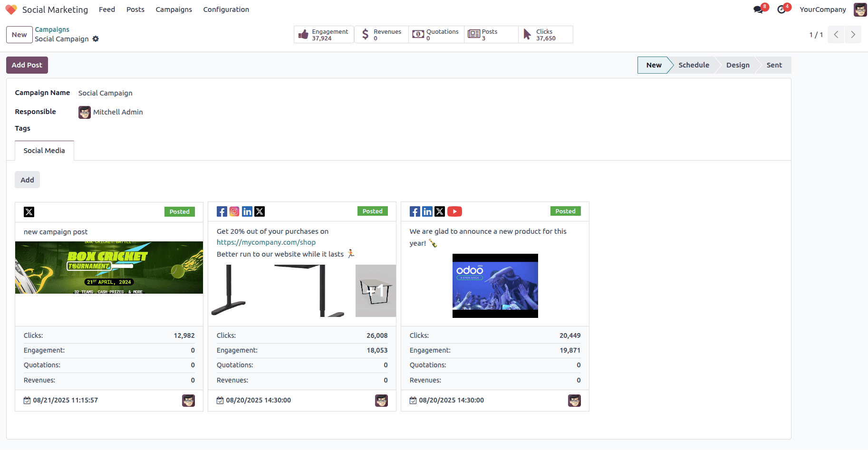Screen dimensions: 868x450
Task: Click the next record arrow in the pager
Action: point(853,34)
